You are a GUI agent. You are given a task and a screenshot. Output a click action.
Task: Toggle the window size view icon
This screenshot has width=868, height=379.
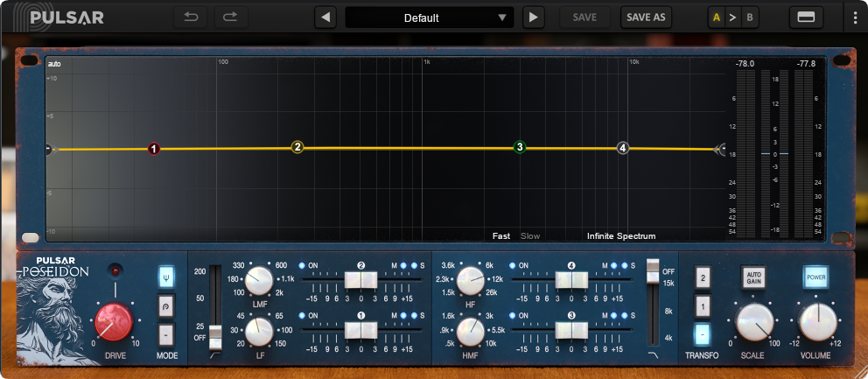click(806, 18)
